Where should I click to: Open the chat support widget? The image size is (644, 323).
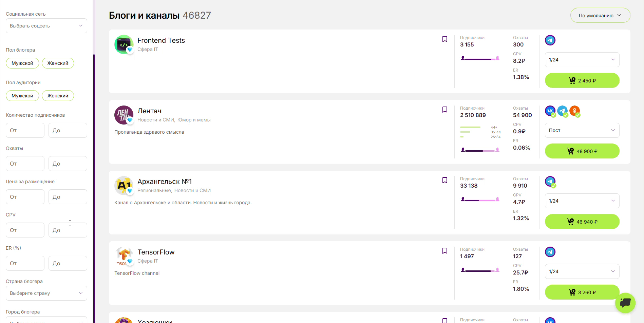[625, 302]
